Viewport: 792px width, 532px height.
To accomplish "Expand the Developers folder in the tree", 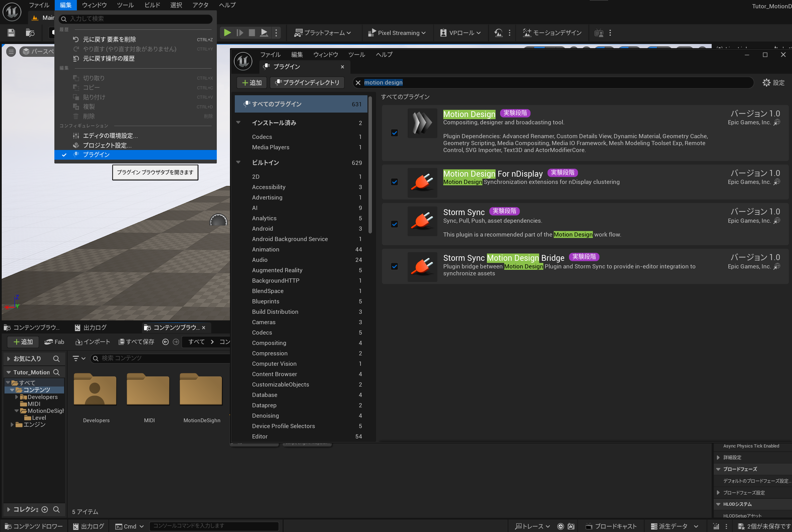I will click(x=16, y=397).
